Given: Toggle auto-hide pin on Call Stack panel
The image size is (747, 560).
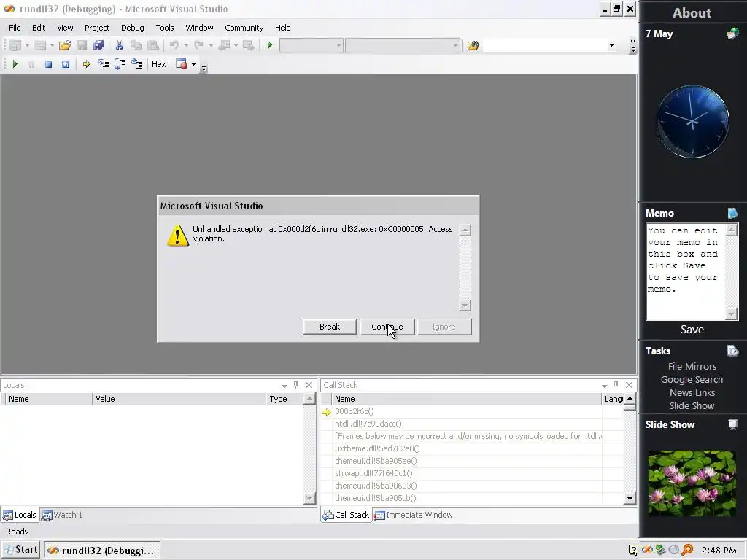Looking at the screenshot, I should (x=616, y=385).
